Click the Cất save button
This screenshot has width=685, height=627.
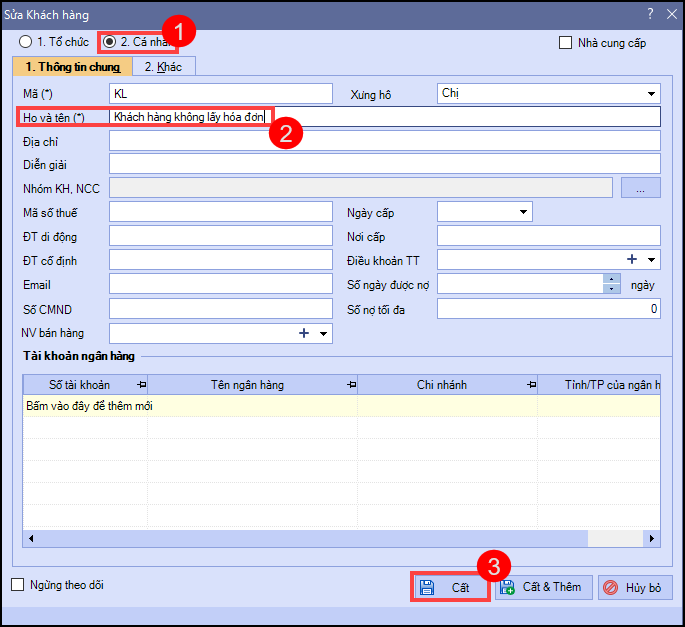tap(450, 587)
